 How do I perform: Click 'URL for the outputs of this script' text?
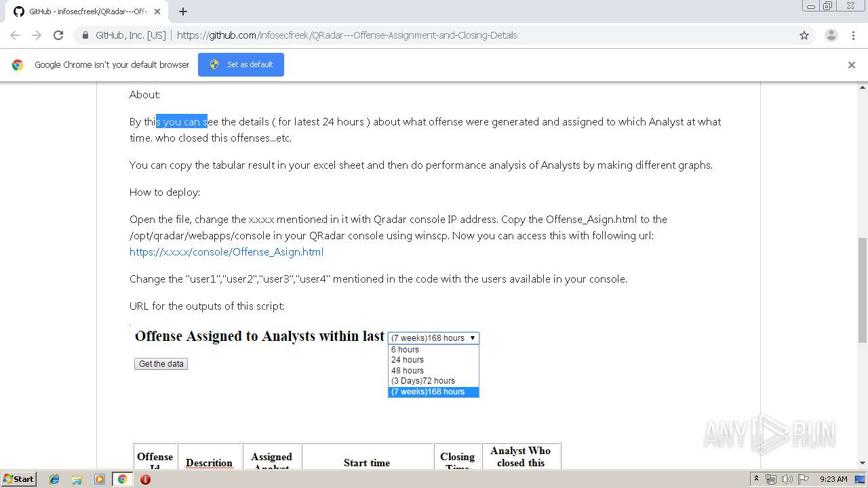[x=207, y=306]
